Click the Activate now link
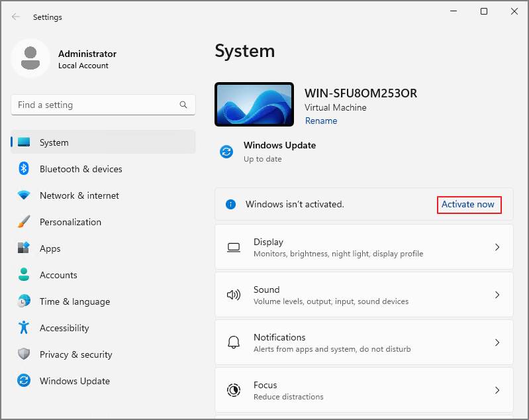The image size is (529, 420). (x=468, y=204)
